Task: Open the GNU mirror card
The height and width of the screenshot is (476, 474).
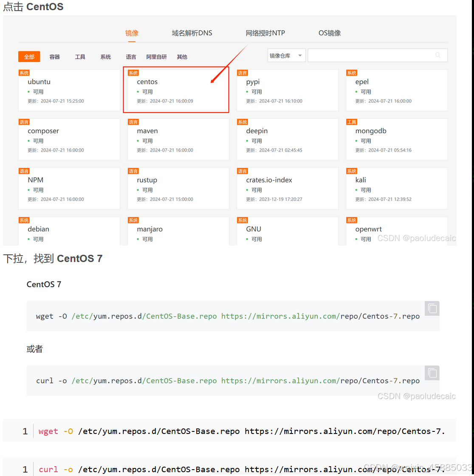Action: [288, 231]
